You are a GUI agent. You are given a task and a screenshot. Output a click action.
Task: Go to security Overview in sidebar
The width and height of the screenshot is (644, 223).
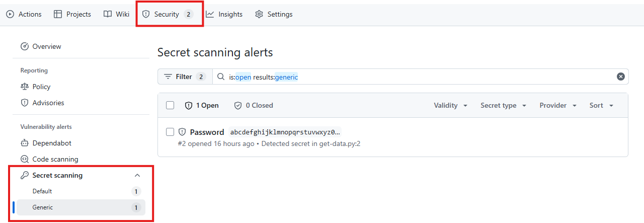pos(81,46)
